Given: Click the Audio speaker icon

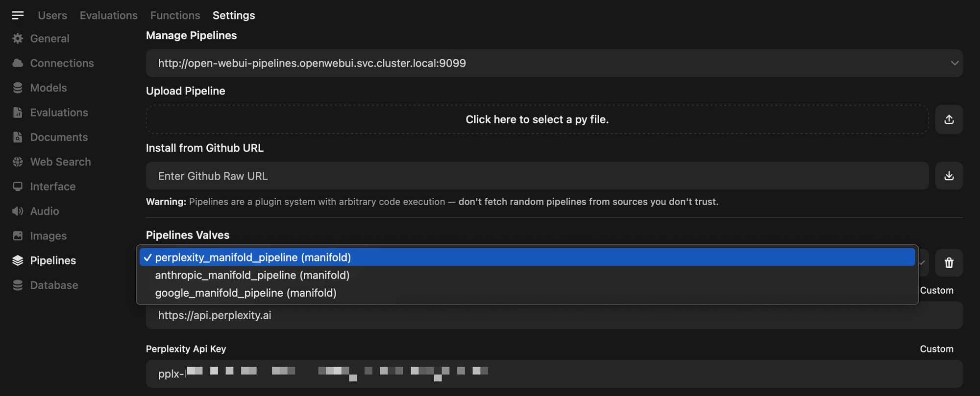Looking at the screenshot, I should point(18,211).
